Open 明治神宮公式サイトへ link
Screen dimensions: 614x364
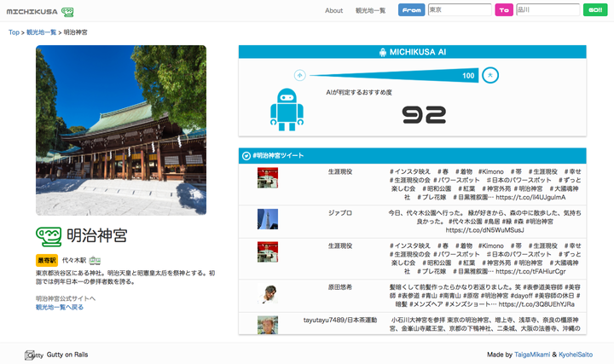66,298
